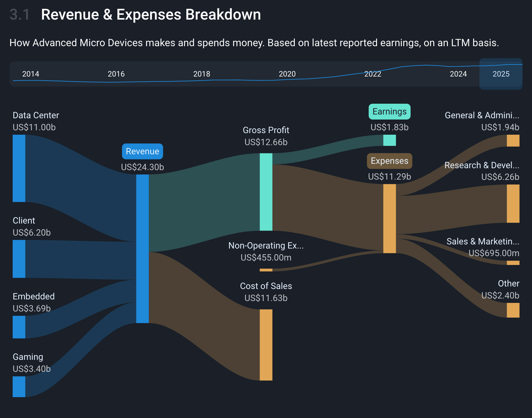Click the 'US$11.63b' cost of sales value
Screen dimensions: 532x418
pos(266,298)
